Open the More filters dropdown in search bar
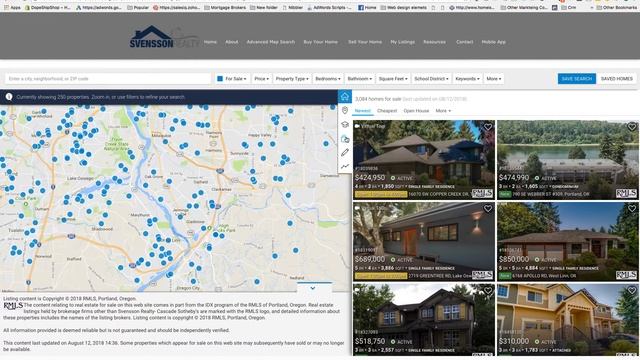The image size is (640, 360). coord(494,78)
